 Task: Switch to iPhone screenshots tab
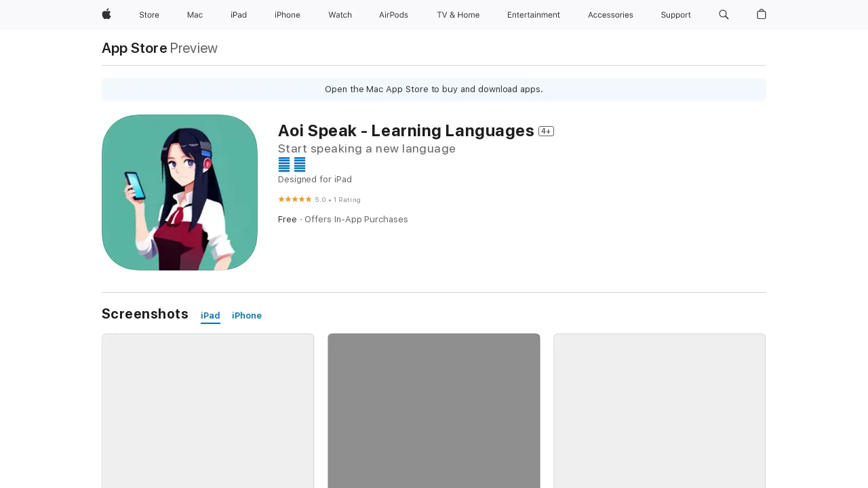click(x=247, y=316)
